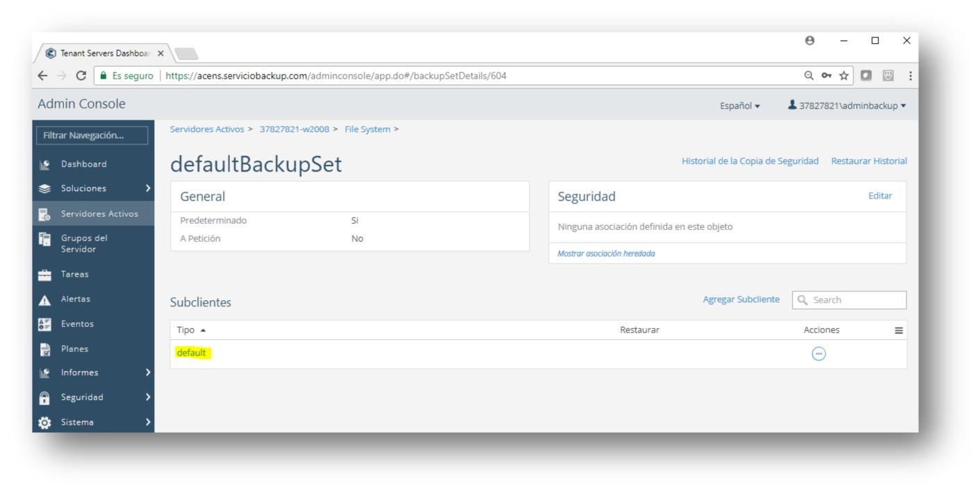Click the subclients Search field

(x=849, y=299)
